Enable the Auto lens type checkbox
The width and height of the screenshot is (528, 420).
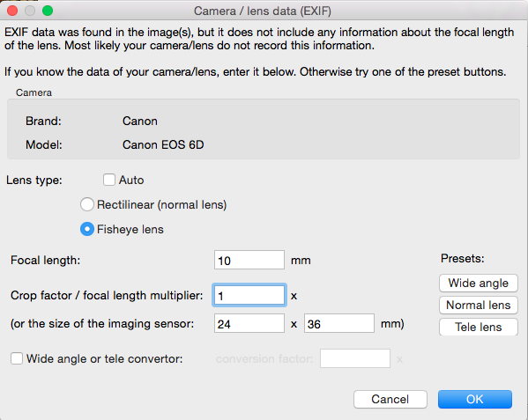(x=109, y=180)
